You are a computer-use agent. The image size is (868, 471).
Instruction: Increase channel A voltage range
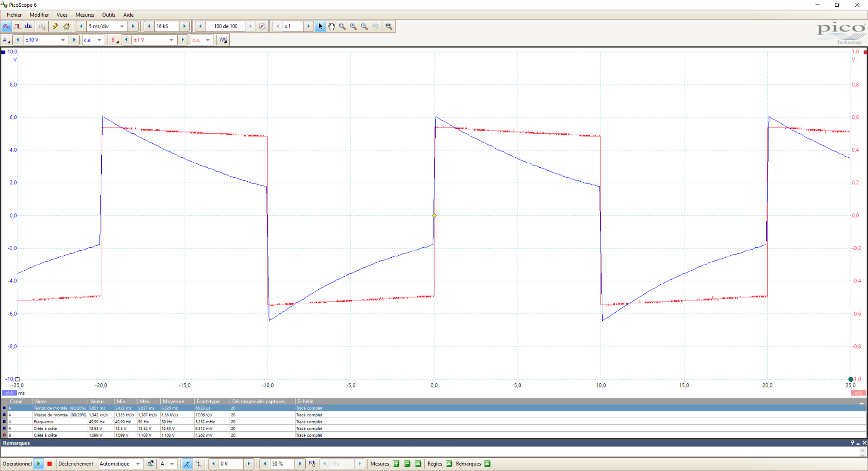pos(74,40)
